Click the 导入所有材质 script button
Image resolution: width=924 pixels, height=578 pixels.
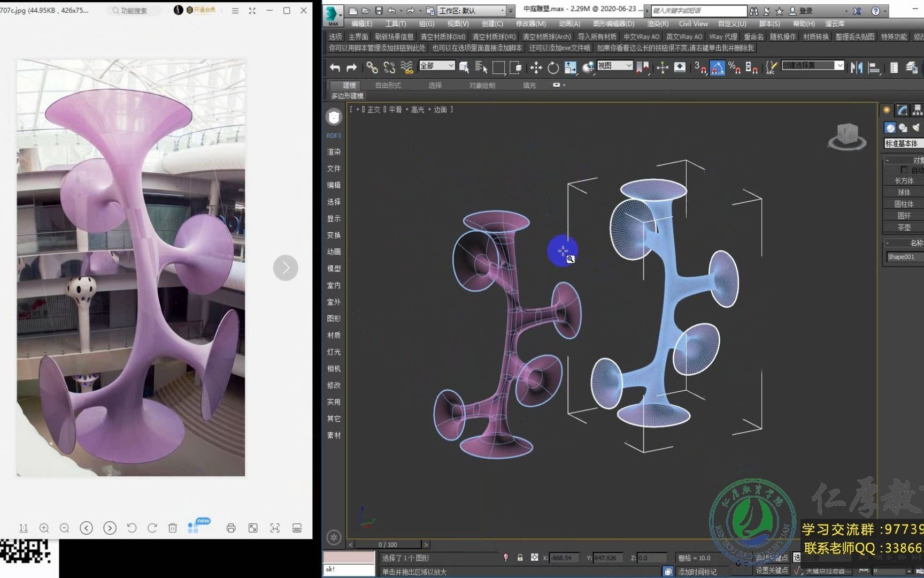(x=597, y=36)
